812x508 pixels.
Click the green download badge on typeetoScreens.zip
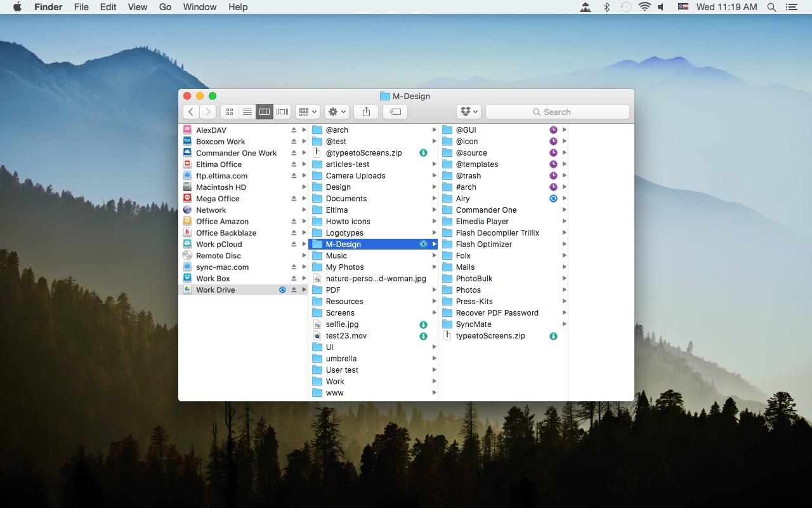(553, 336)
